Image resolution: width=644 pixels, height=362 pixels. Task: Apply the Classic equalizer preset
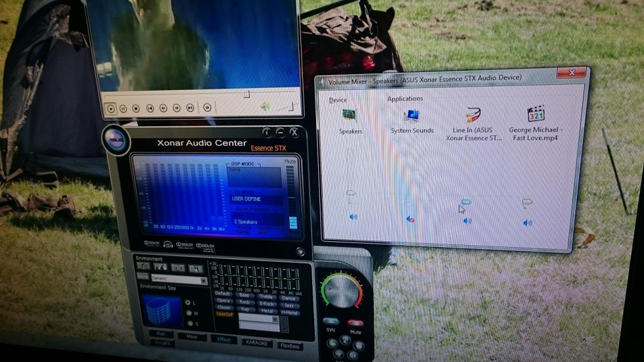(224, 307)
